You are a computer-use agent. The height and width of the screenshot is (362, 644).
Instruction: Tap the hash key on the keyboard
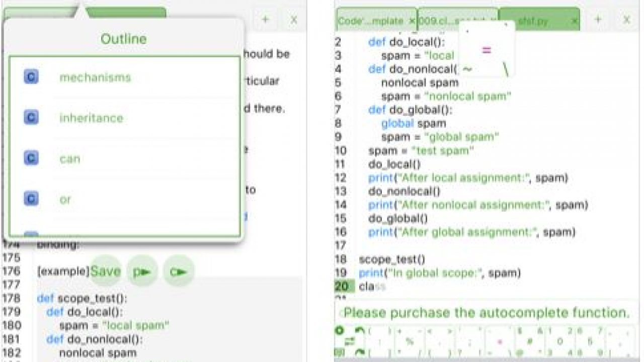530,342
